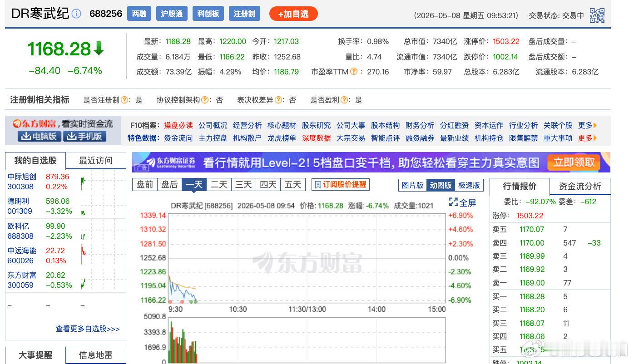This screenshot has width=634, height=364.
Task: Open the QR code icon
Action: [597, 15]
